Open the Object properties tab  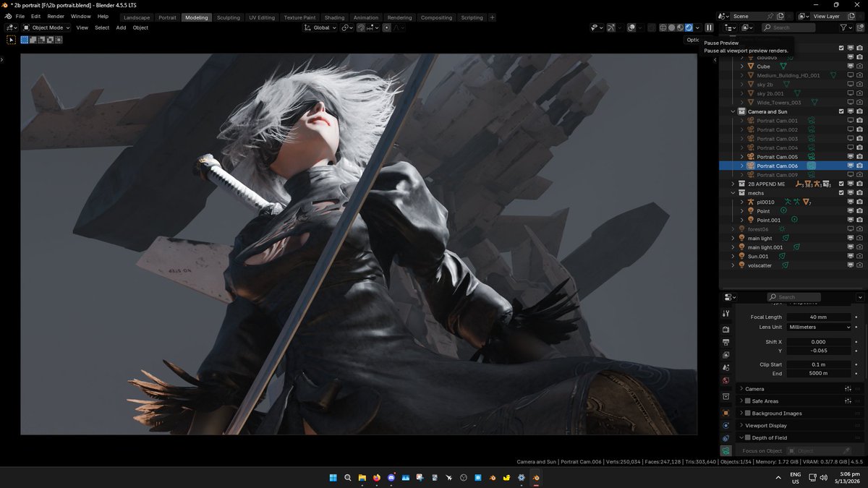pos(726,413)
